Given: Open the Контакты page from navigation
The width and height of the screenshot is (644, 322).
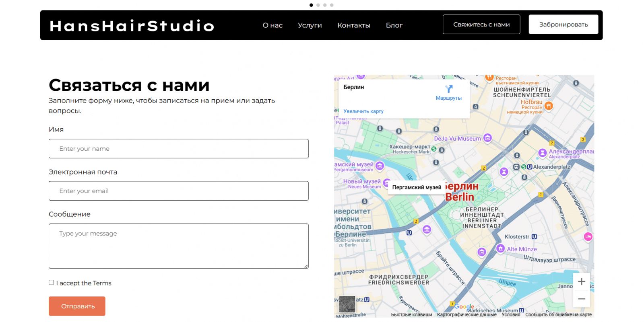Looking at the screenshot, I should [x=353, y=25].
